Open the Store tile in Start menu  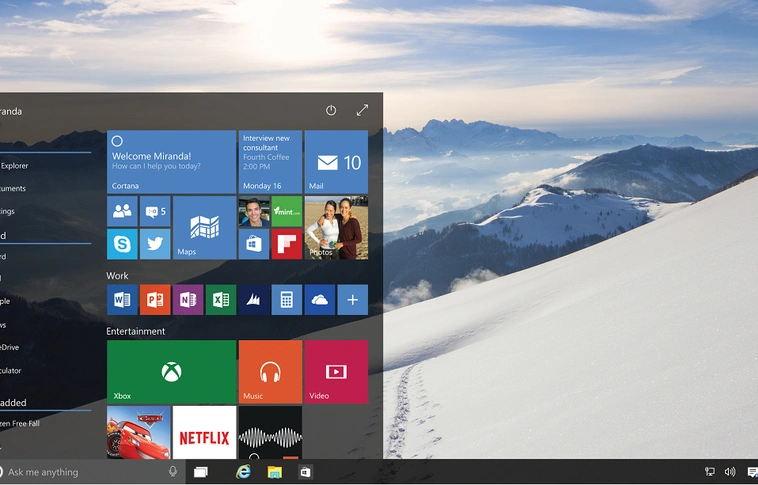[254, 244]
